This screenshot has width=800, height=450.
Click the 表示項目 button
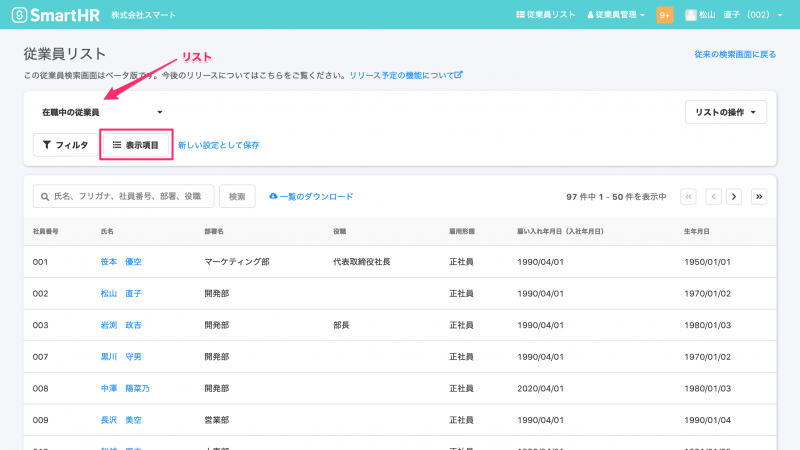tap(136, 145)
